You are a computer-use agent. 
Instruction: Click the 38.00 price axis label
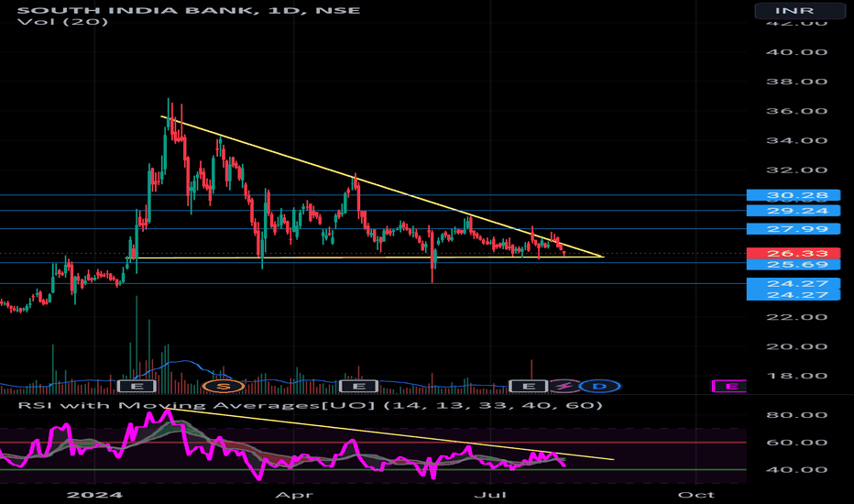(x=797, y=82)
